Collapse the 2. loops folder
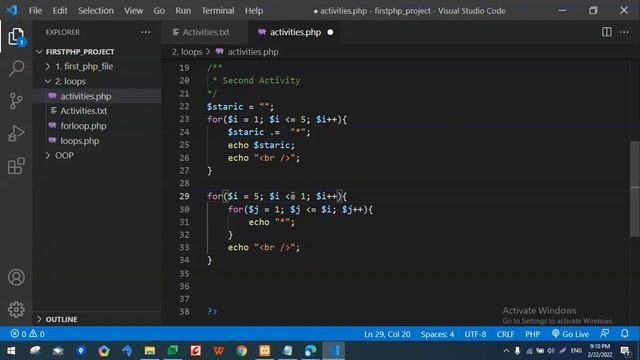Viewport: 640px width, 360px height. tap(70, 81)
